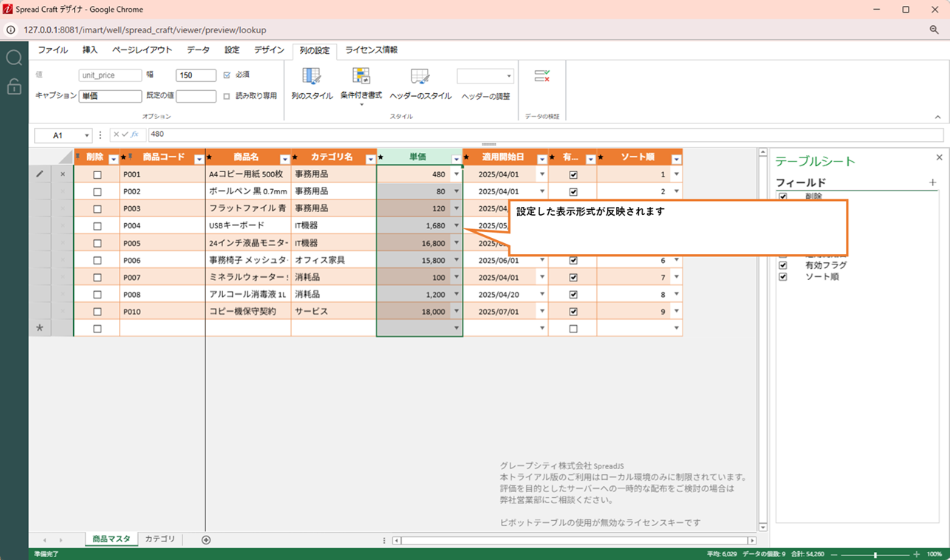Add a new field with the plus icon
Image resolution: width=950 pixels, height=560 pixels.
pos(932,182)
